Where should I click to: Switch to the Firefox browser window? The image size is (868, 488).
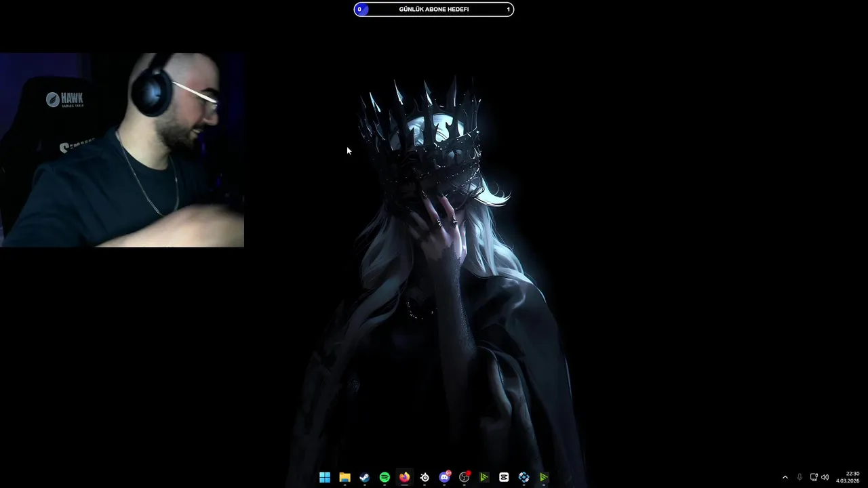404,477
